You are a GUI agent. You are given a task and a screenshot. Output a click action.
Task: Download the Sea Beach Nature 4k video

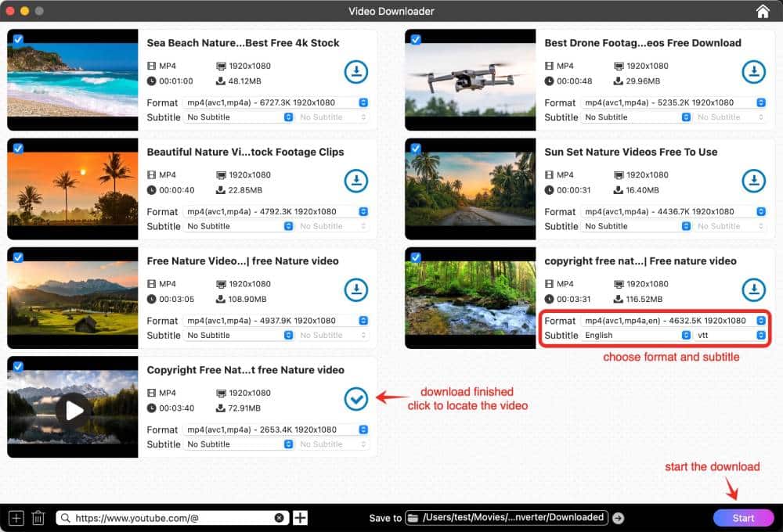[356, 71]
